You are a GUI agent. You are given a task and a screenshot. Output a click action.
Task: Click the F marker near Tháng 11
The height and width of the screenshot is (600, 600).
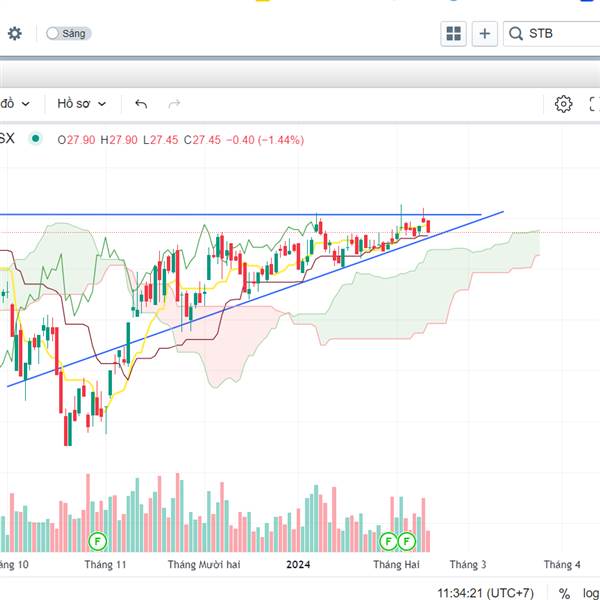coord(97,541)
